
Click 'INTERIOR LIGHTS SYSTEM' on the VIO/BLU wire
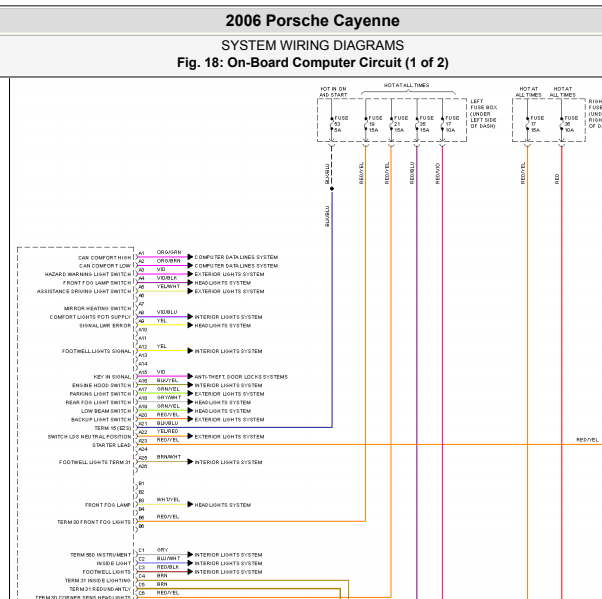point(228,317)
